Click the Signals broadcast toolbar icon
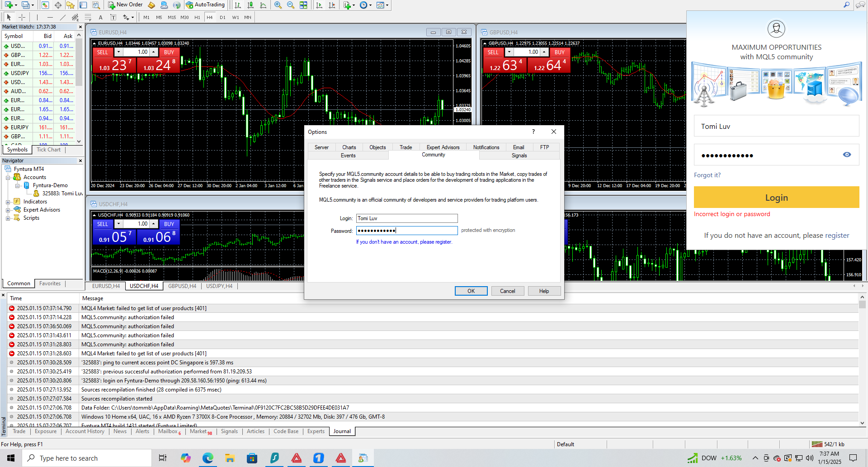868x467 pixels. (177, 5)
